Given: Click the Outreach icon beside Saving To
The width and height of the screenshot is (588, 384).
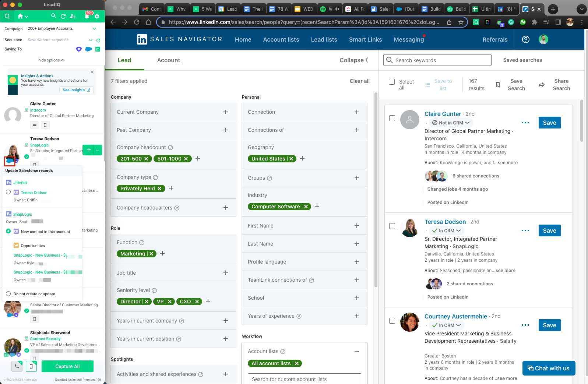Looking at the screenshot, I should pos(78,49).
